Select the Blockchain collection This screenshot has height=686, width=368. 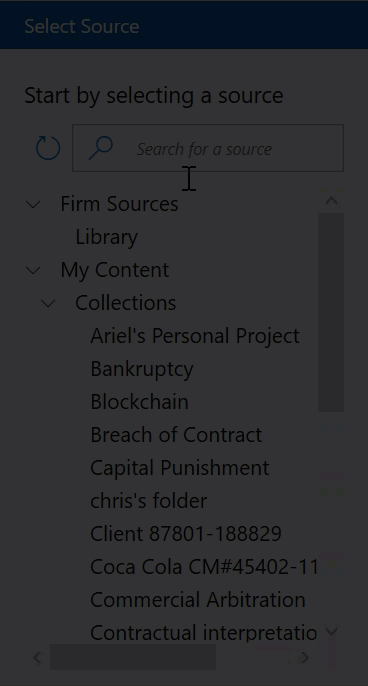pos(139,402)
